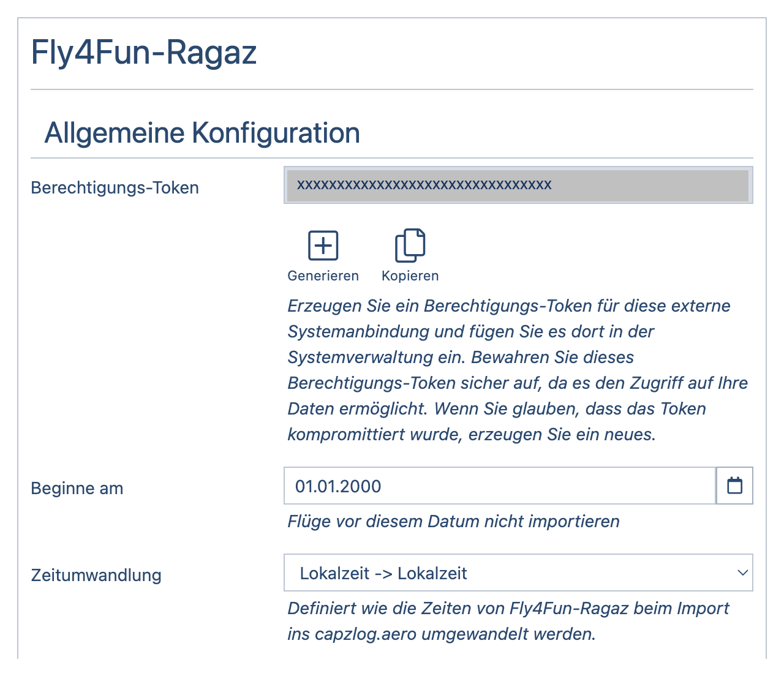Open the calendar picker for Beginne am
Screen dimensions: 784x676
click(x=734, y=486)
